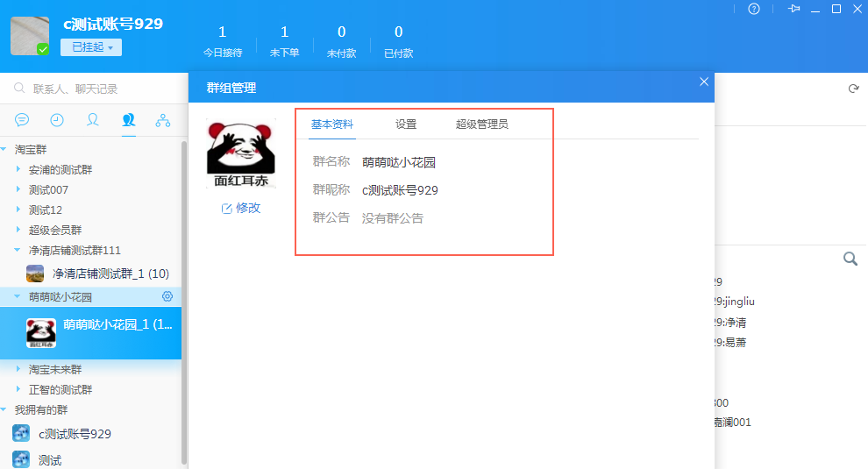
Task: Expand the 淘宝未来群 group
Action: pos(18,369)
